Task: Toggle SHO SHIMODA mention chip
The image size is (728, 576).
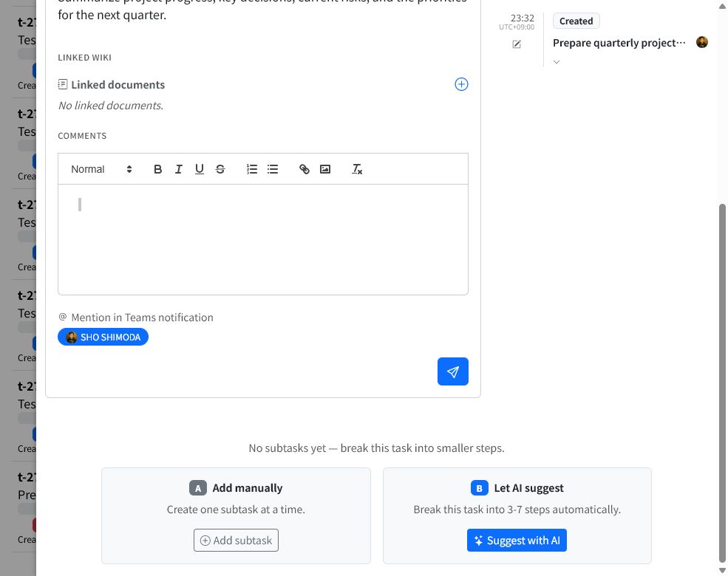Action: pyautogui.click(x=103, y=337)
